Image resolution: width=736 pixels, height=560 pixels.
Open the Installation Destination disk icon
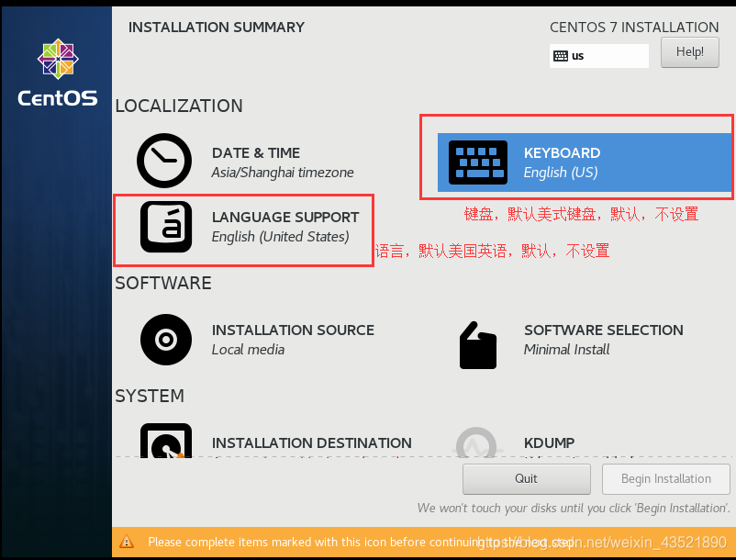pos(166,441)
